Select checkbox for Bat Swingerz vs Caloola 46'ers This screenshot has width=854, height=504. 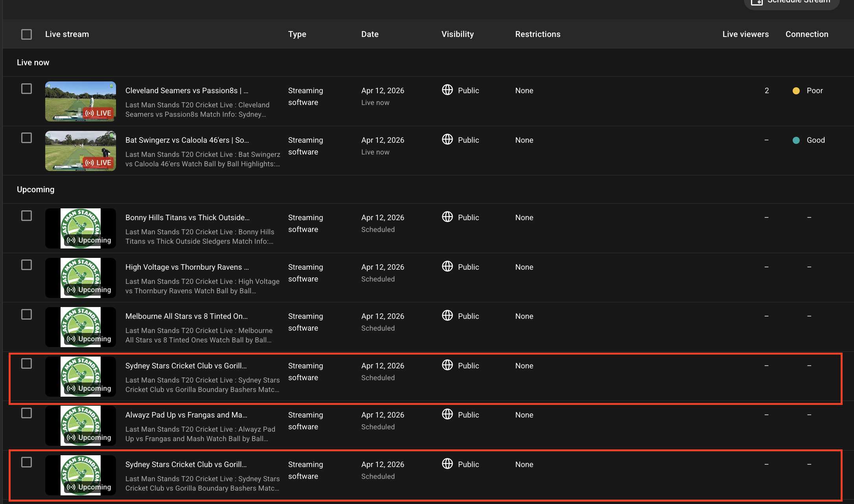click(x=26, y=138)
